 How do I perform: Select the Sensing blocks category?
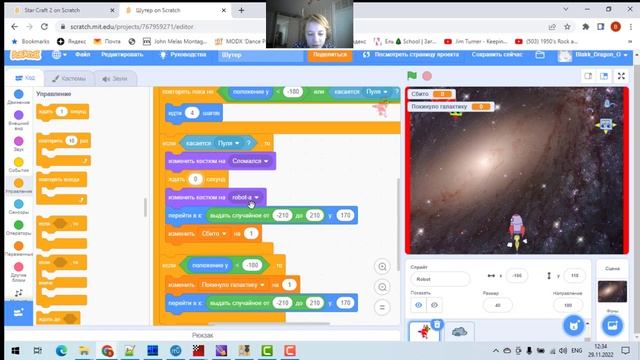coord(18,207)
